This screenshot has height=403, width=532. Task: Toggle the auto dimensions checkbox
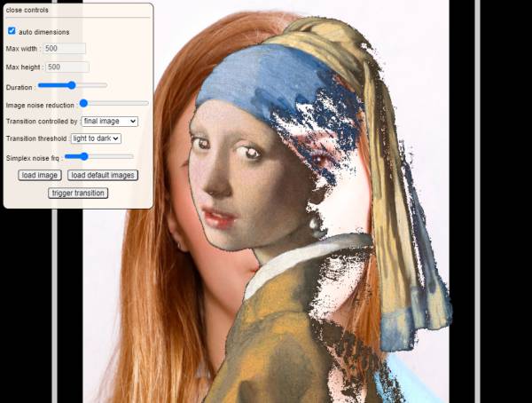(x=12, y=31)
